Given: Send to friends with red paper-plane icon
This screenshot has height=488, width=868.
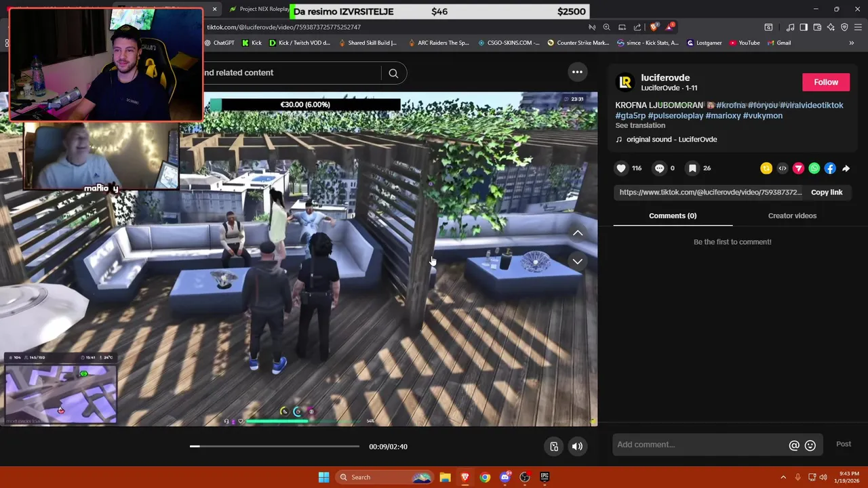Looking at the screenshot, I should (x=798, y=168).
